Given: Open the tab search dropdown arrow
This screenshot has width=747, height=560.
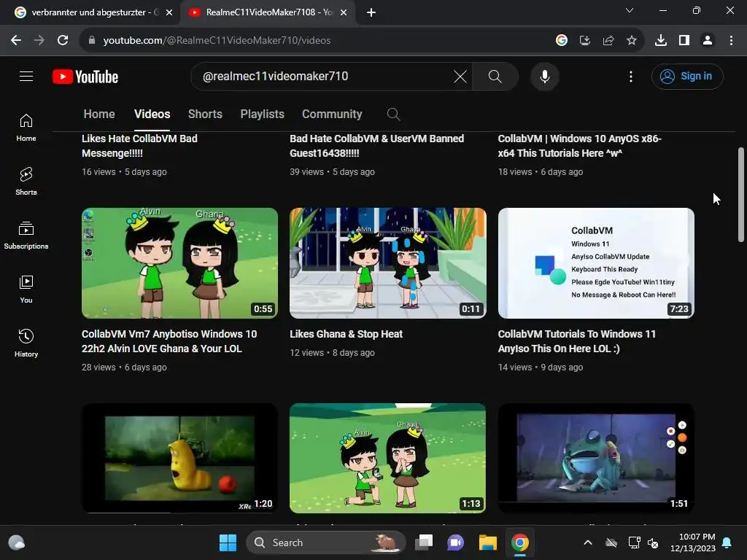Looking at the screenshot, I should pyautogui.click(x=630, y=10).
